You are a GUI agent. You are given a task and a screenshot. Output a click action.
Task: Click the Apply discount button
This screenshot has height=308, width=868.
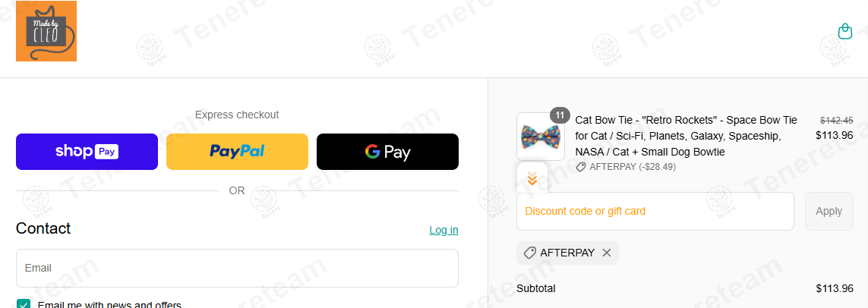point(829,211)
